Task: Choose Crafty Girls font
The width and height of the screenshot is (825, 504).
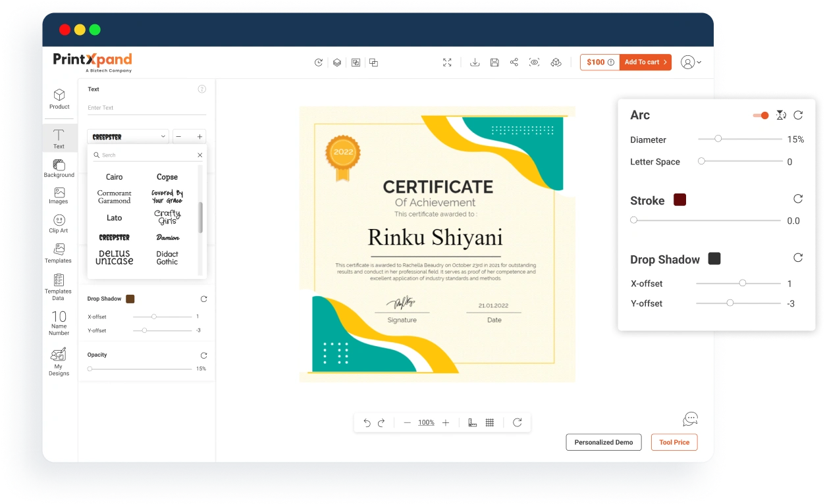Action: click(x=167, y=217)
